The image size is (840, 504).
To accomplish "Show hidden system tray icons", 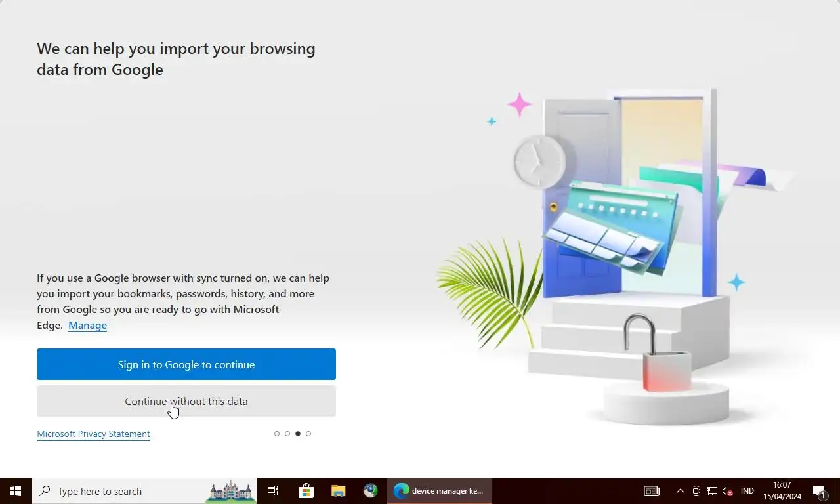I will 680,491.
